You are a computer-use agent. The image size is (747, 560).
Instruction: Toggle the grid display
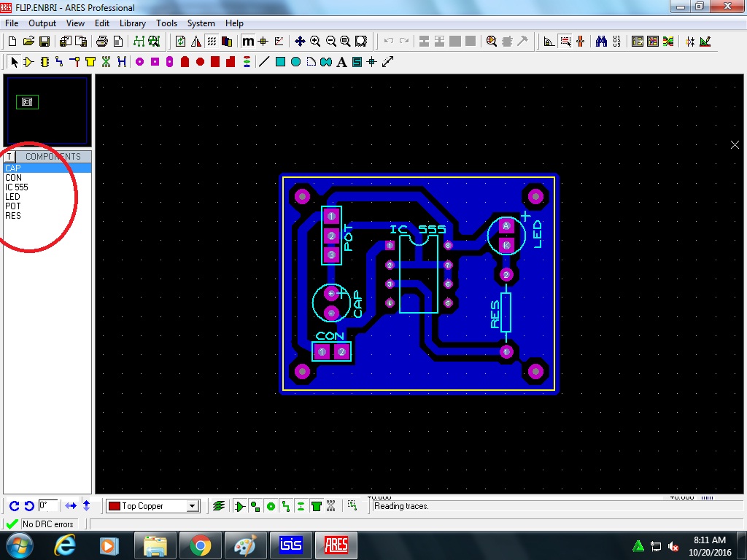click(211, 42)
